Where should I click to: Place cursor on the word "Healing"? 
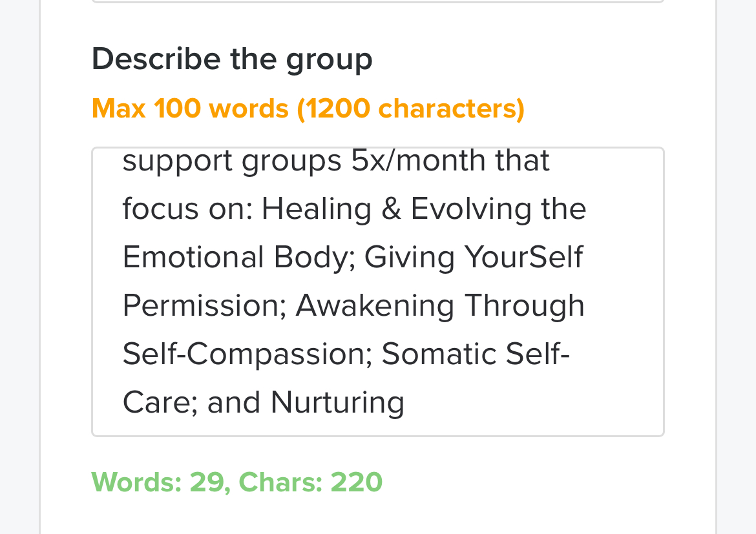pyautogui.click(x=316, y=209)
